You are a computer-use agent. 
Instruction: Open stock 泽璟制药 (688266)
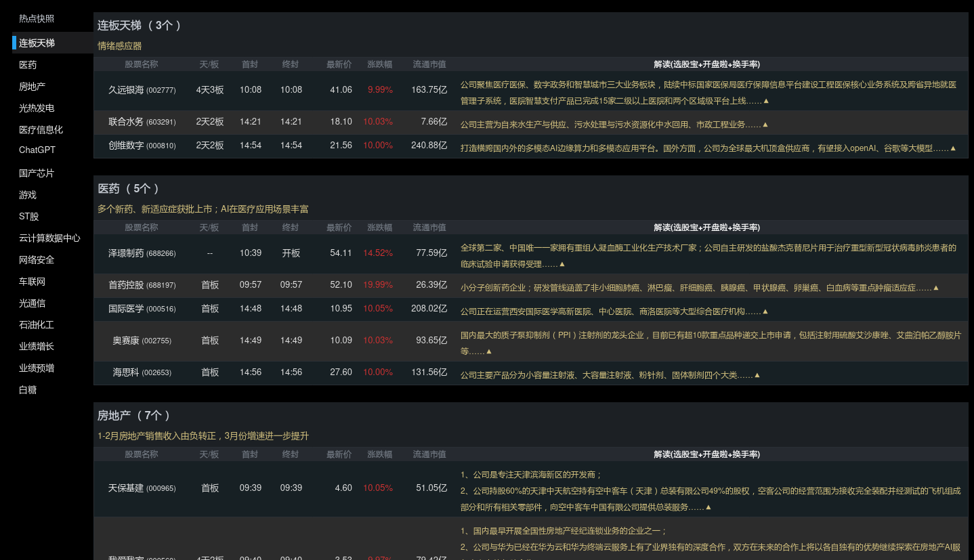(x=142, y=253)
